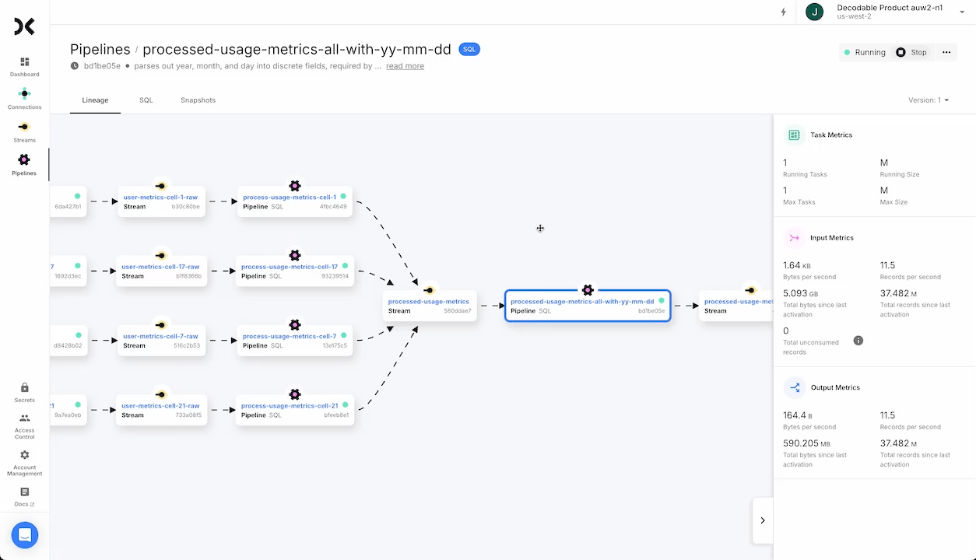Switch to the Snapshots tab
Screen dimensions: 976x560
point(198,100)
